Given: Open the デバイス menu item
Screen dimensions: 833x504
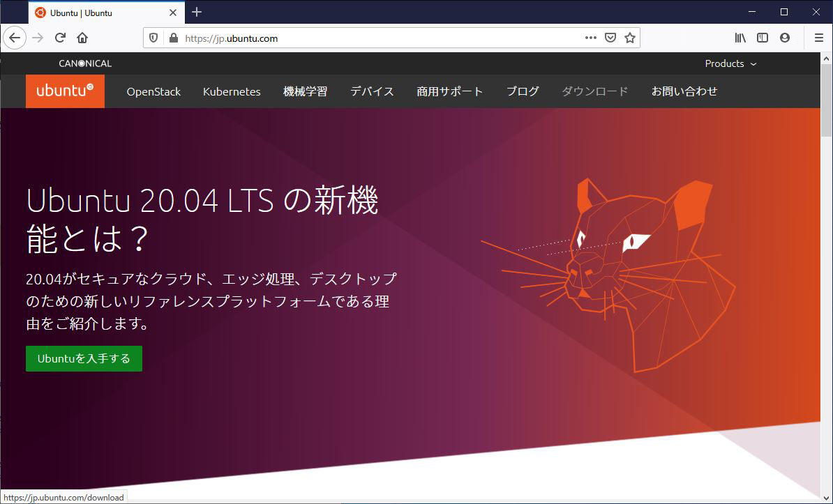Looking at the screenshot, I should click(372, 91).
